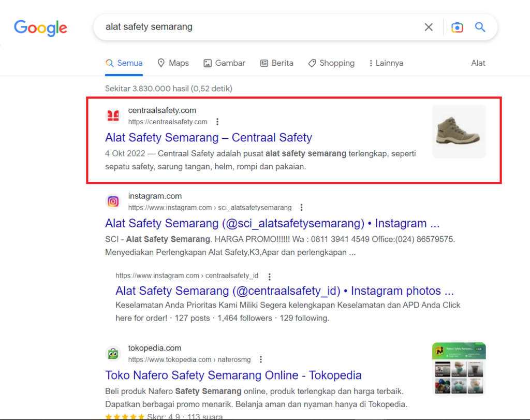Click the instagram.com › sci_alatsafetysemarang URL
The height and width of the screenshot is (420, 530).
pos(210,208)
